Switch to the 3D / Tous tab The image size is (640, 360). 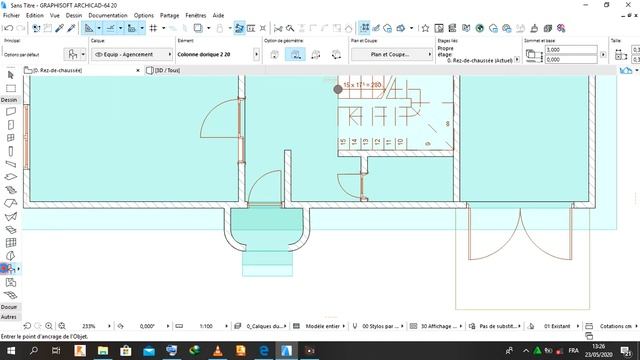click(163, 70)
